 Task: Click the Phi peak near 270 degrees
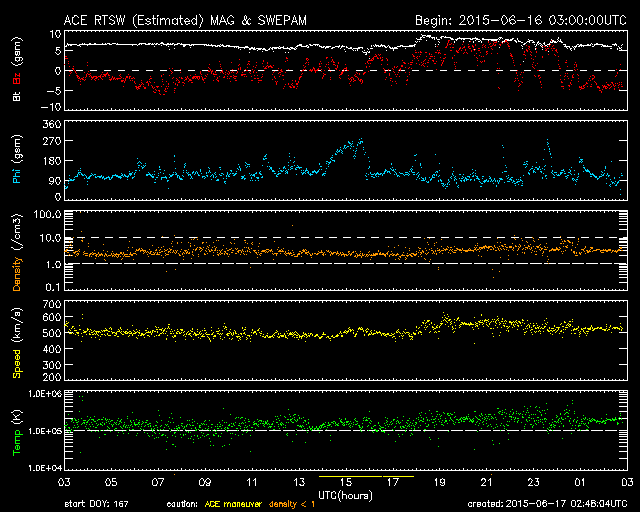(x=357, y=142)
